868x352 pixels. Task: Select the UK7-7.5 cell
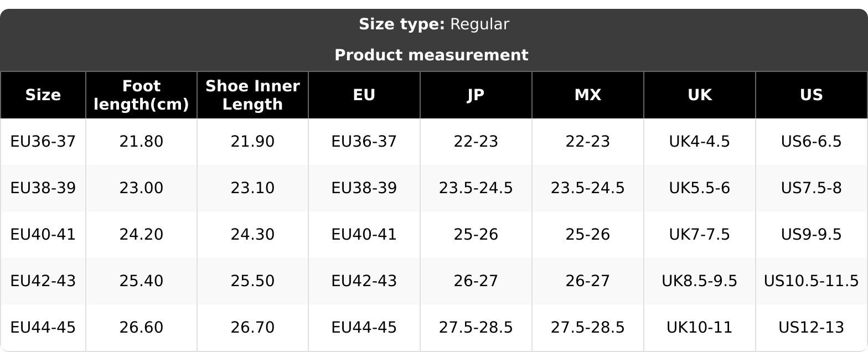point(699,235)
